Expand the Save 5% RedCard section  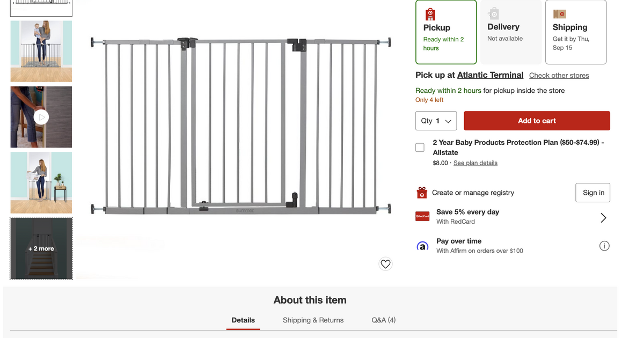603,218
